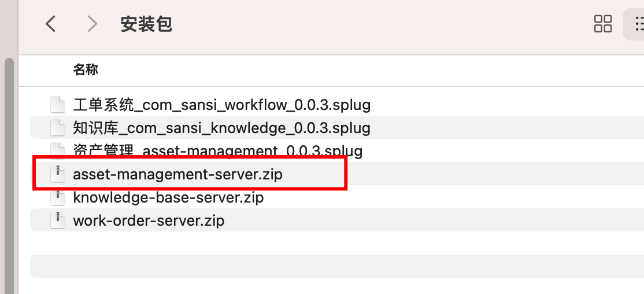The image size is (644, 294).
Task: Click the 安装包 folder title
Action: 146,24
